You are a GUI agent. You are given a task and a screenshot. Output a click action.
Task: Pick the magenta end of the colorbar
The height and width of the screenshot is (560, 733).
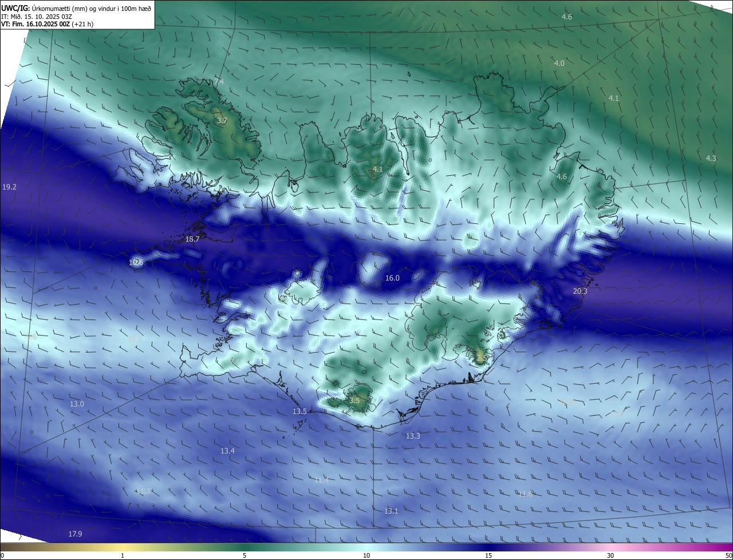[722, 547]
